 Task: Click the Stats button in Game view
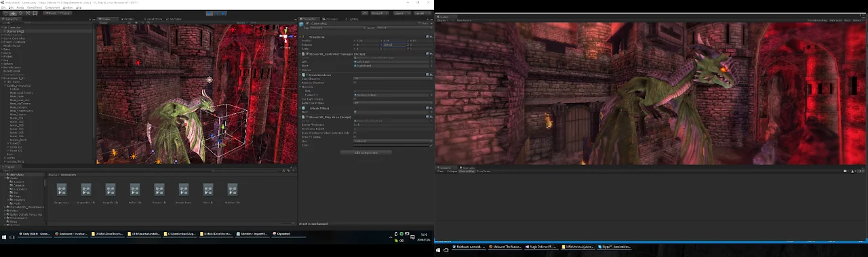848,20
